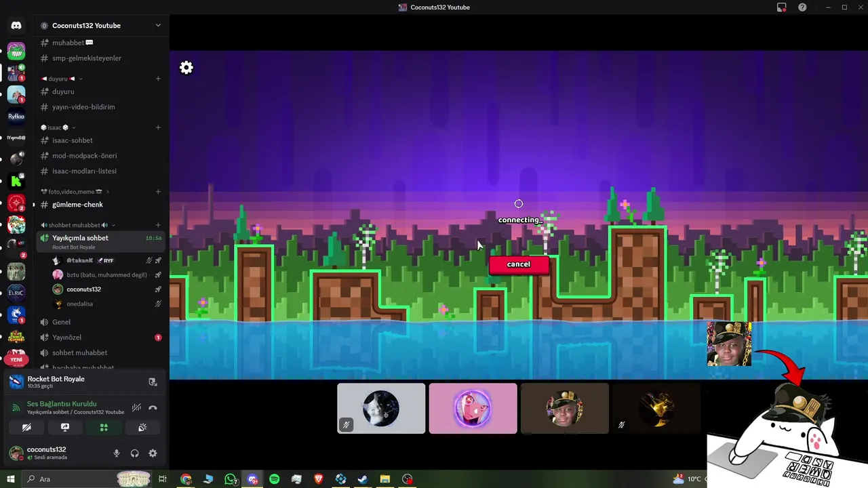Add channel to duyuru category
The width and height of the screenshot is (868, 488).
tap(158, 79)
